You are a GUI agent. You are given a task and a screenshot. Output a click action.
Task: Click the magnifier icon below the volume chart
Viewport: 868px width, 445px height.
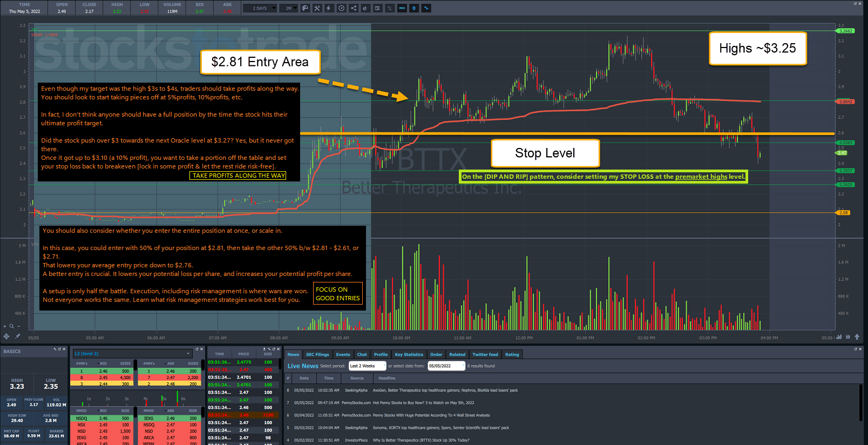[11, 326]
